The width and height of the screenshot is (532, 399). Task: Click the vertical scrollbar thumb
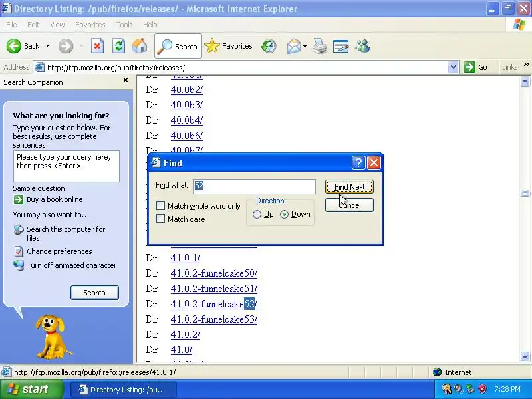[x=525, y=193]
